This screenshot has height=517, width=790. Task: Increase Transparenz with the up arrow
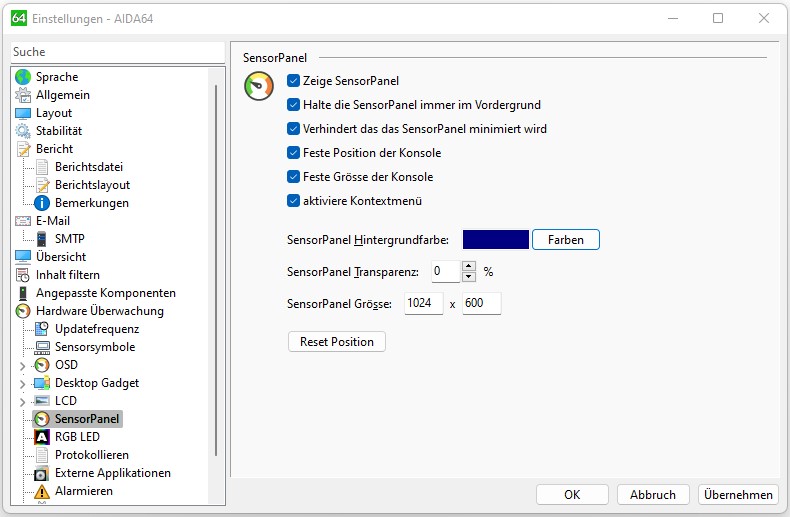click(469, 266)
